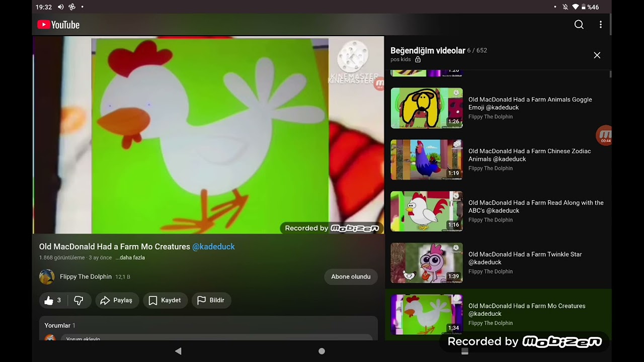Image resolution: width=644 pixels, height=362 pixels.
Task: Click the like count '3'
Action: (59, 300)
